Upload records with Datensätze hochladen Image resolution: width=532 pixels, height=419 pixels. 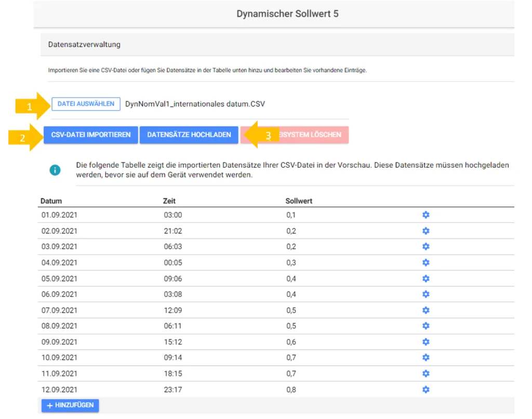189,134
